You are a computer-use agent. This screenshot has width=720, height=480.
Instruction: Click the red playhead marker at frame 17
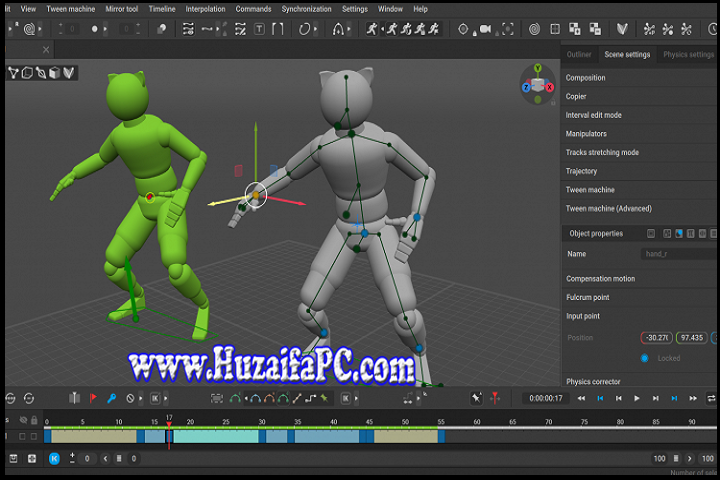[x=169, y=424]
